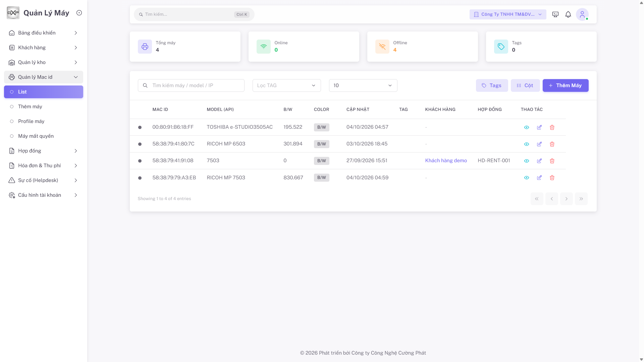Click the Cột columns button
The width and height of the screenshot is (644, 362).
point(525,85)
